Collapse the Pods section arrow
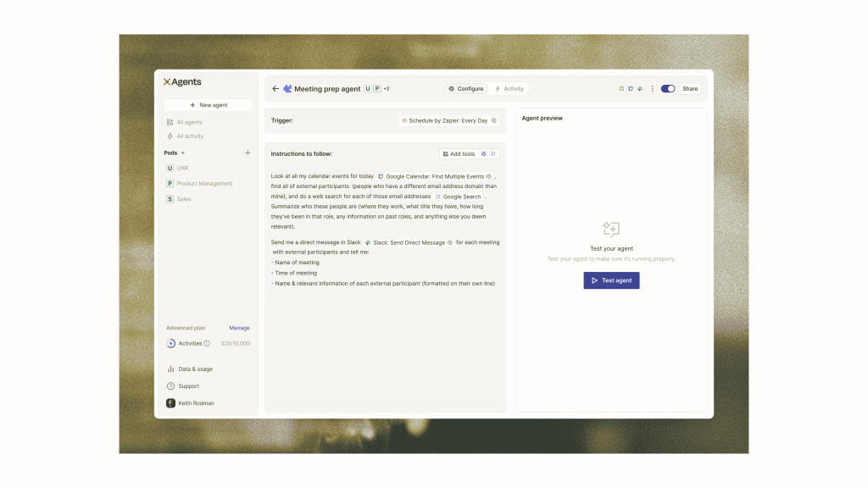This screenshot has height=488, width=868. pos(183,153)
